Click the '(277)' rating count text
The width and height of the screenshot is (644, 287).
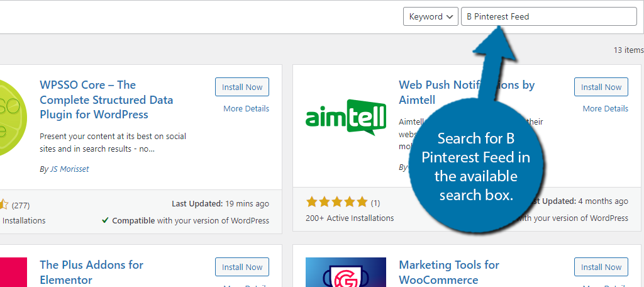coord(21,205)
